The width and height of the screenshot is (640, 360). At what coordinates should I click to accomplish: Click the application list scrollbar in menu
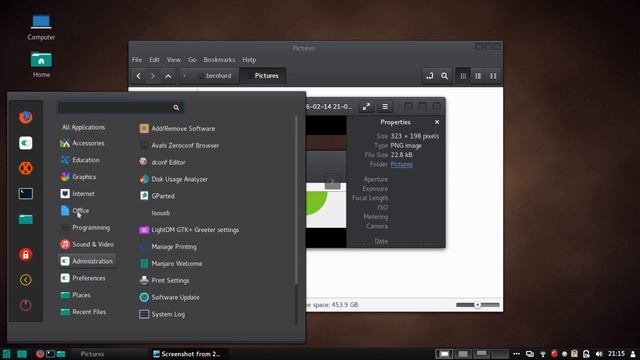pos(296,200)
